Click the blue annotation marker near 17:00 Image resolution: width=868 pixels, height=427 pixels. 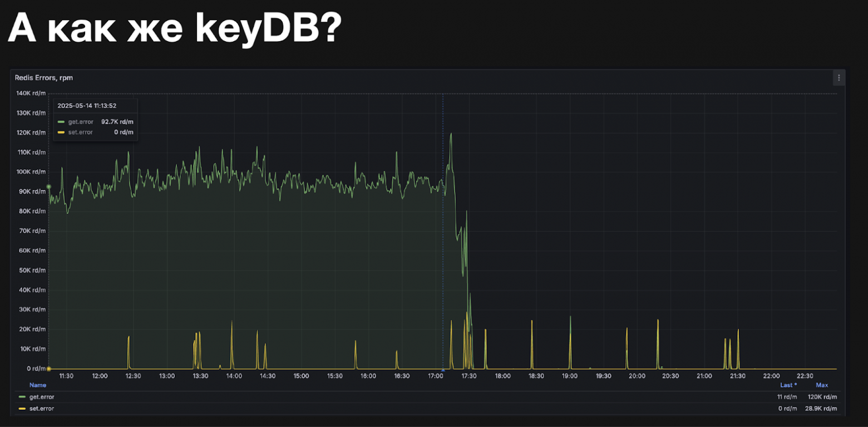tap(443, 369)
